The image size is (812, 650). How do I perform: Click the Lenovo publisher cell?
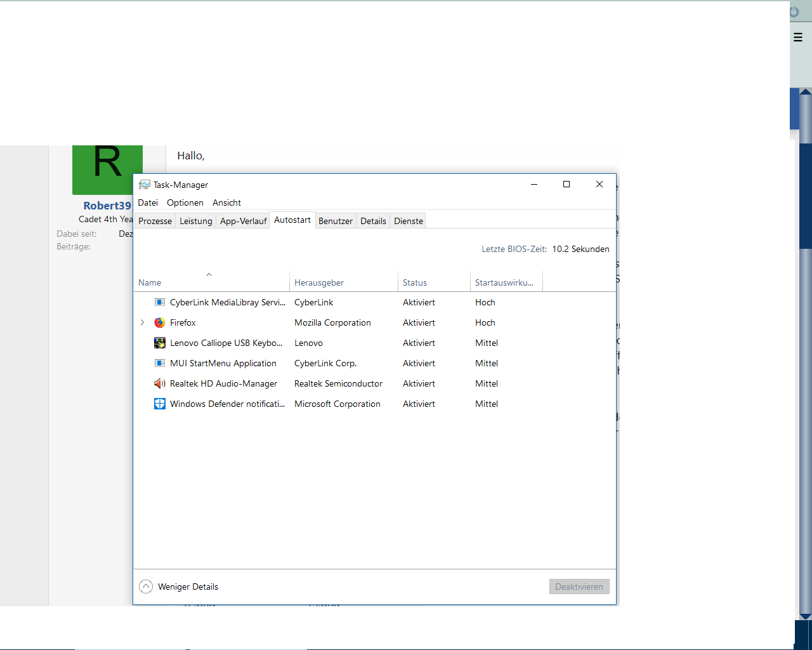(x=308, y=343)
